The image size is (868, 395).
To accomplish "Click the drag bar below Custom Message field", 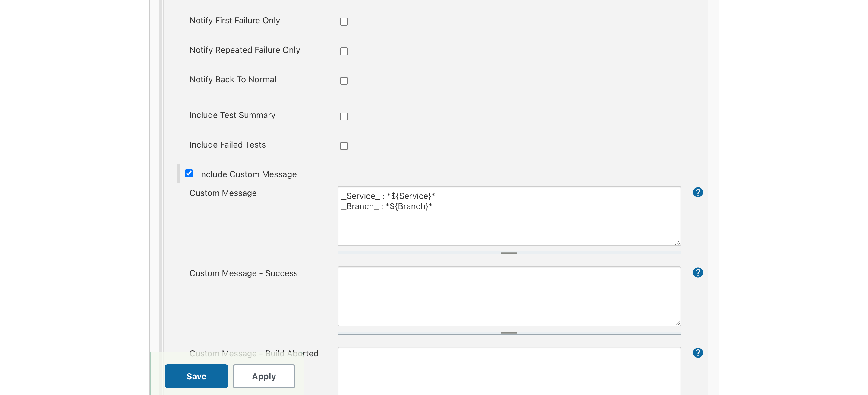I will tap(509, 252).
